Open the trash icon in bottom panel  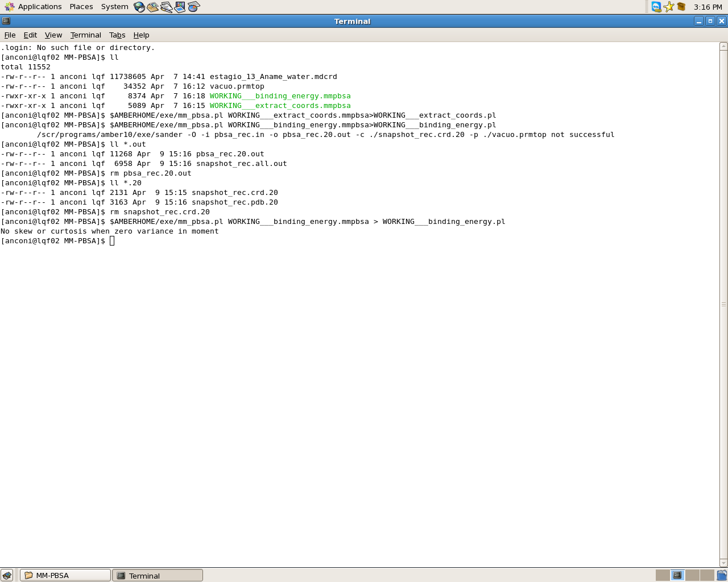coord(722,575)
